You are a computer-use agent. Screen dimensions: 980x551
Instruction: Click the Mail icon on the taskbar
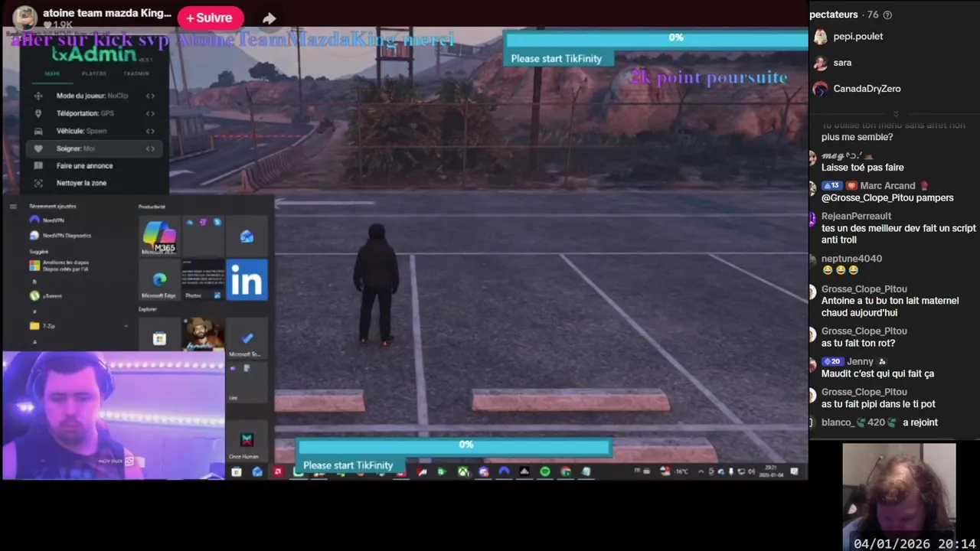click(x=257, y=471)
